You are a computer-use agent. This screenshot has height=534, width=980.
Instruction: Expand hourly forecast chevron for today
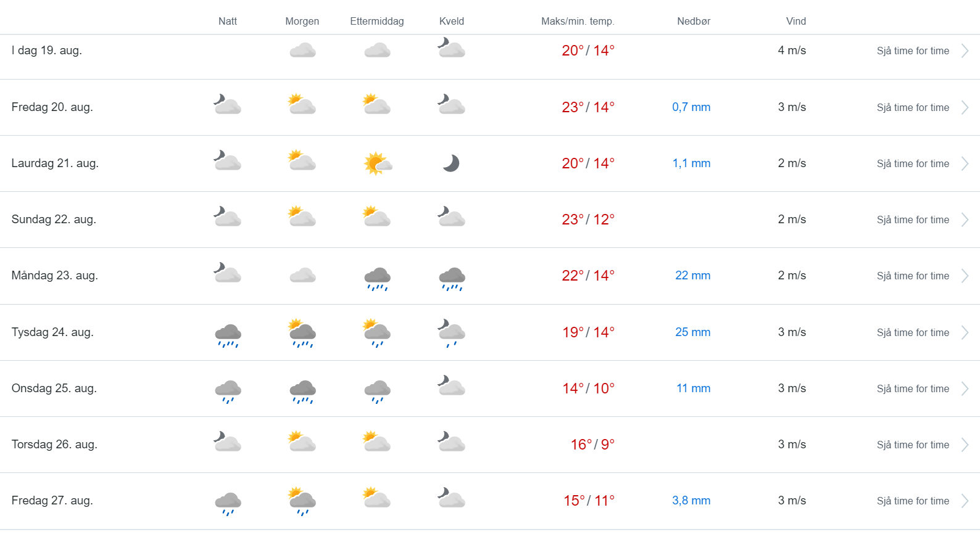[965, 51]
